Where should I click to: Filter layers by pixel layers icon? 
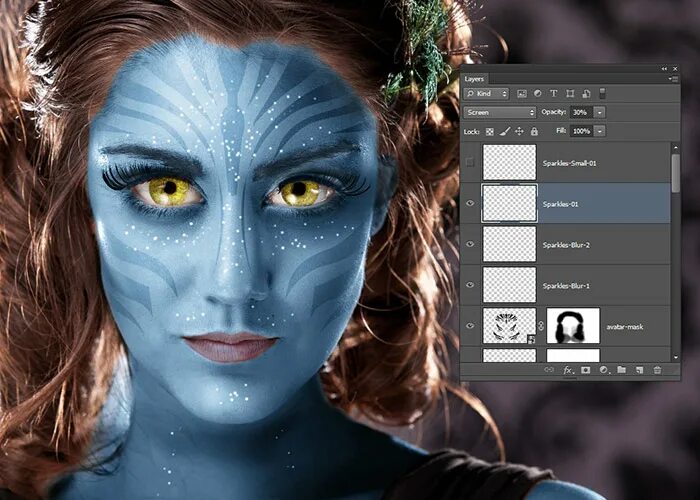521,93
